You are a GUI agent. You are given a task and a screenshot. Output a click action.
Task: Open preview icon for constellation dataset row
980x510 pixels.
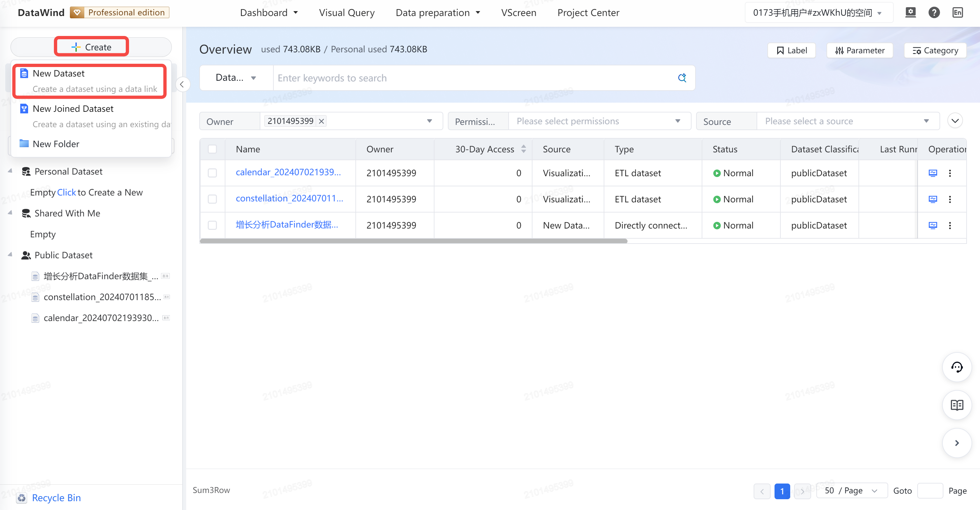click(x=933, y=199)
